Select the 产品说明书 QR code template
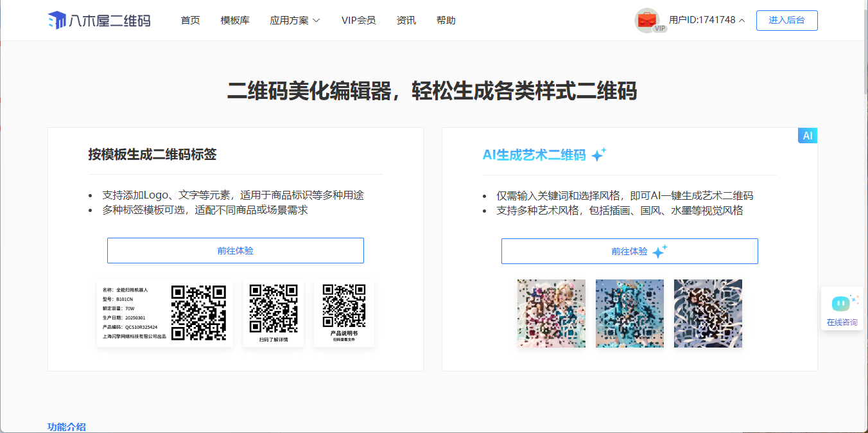The image size is (868, 433). tap(344, 313)
